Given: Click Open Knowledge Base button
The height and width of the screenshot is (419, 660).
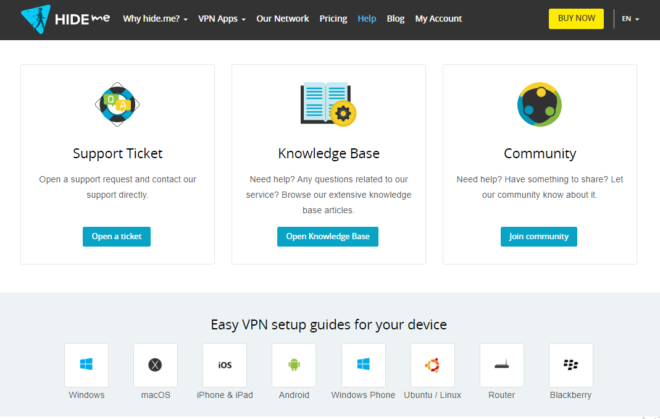Looking at the screenshot, I should tap(327, 237).
